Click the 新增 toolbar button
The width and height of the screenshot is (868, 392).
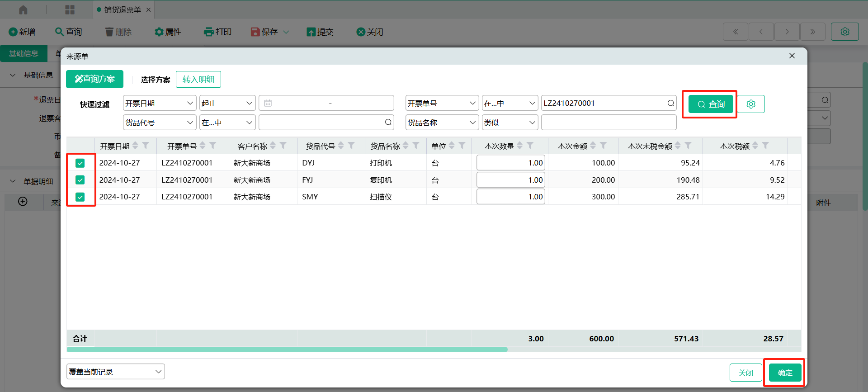pyautogui.click(x=22, y=32)
